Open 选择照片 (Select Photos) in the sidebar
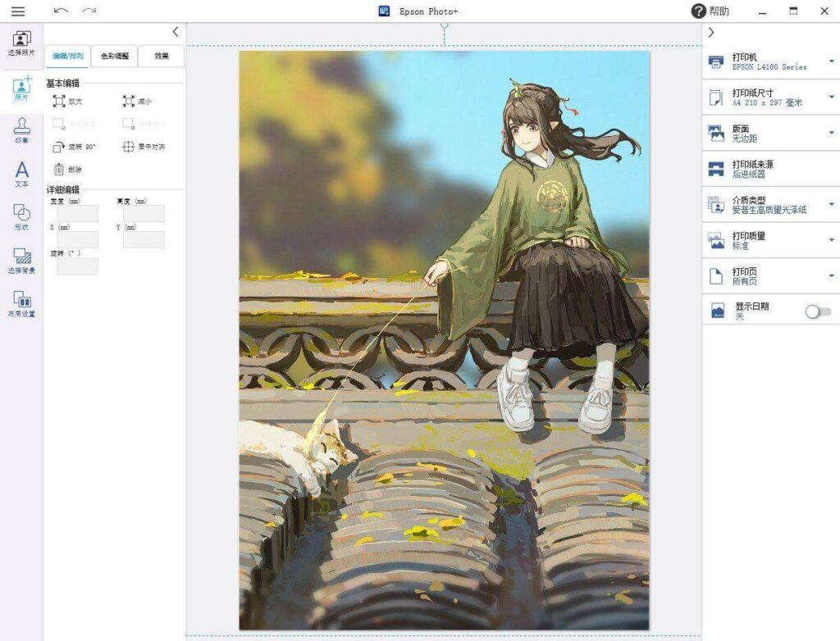840x641 pixels. point(21,44)
